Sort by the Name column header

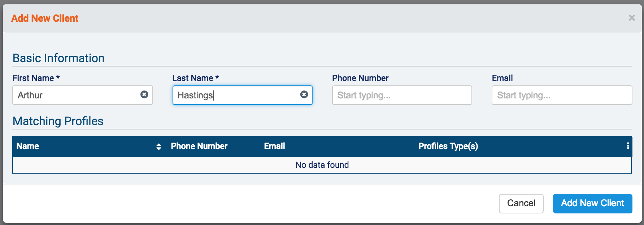tap(28, 146)
